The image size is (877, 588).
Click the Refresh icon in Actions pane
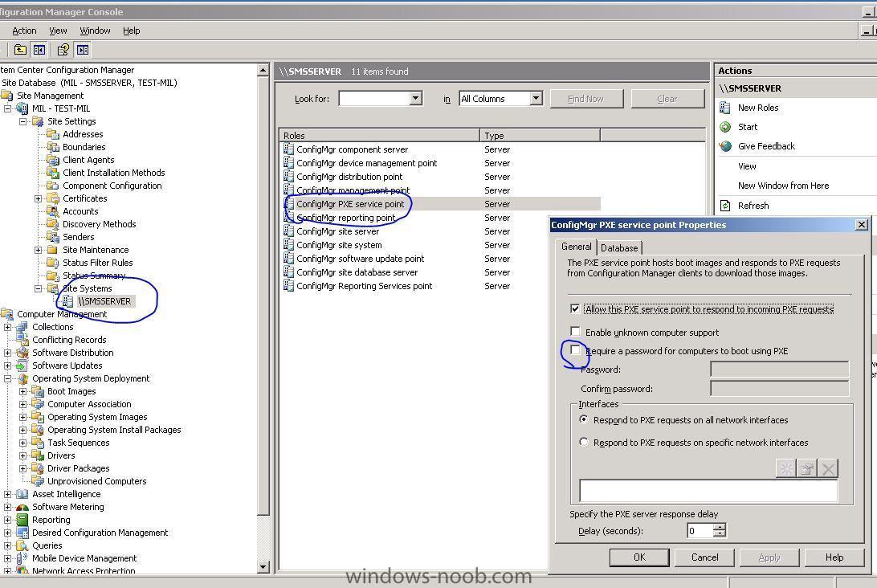725,206
